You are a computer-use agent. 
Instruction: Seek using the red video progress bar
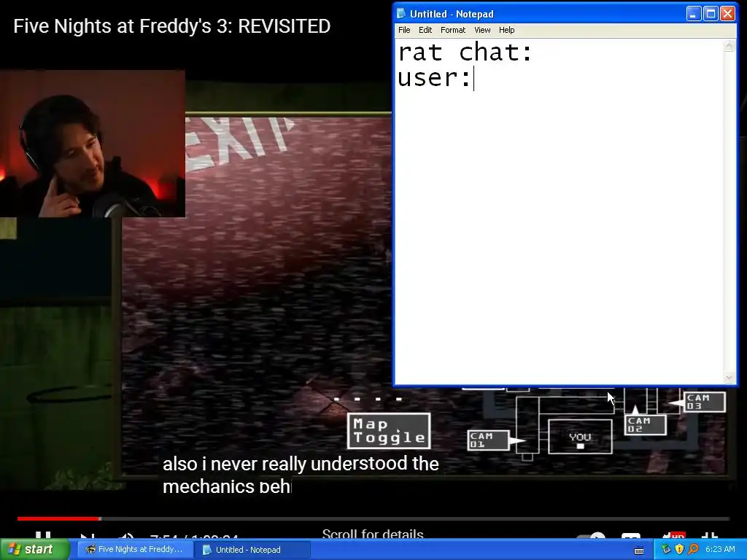58,518
